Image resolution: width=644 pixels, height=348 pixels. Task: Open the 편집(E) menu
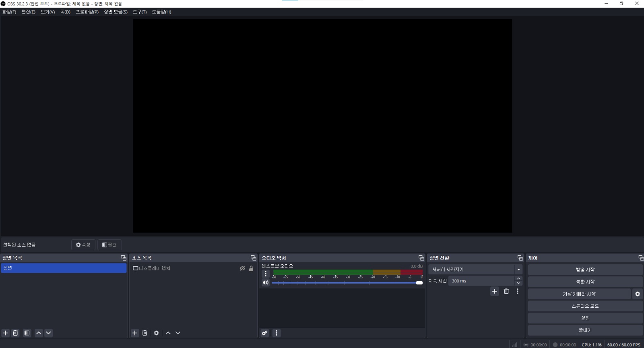coord(28,12)
